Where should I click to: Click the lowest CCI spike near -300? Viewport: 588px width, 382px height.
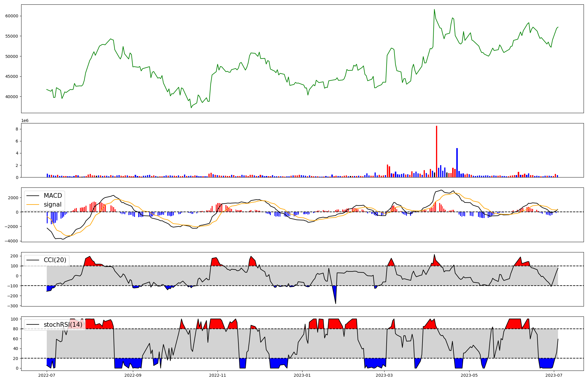pos(335,303)
